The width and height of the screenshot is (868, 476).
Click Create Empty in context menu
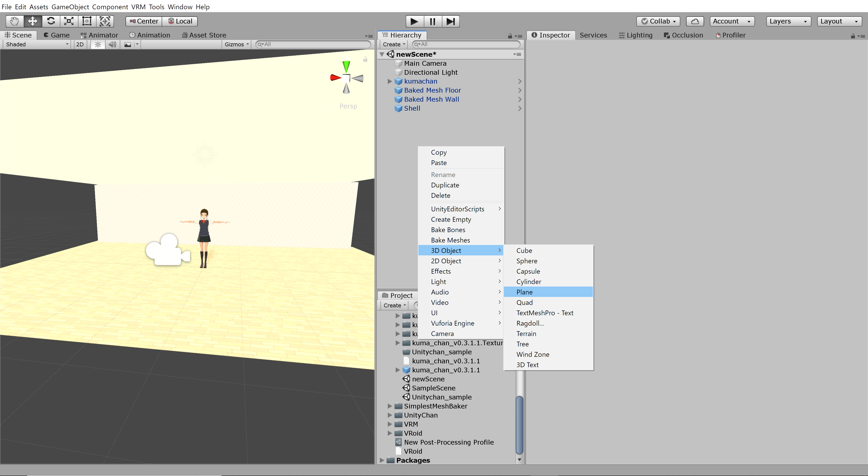[451, 219]
